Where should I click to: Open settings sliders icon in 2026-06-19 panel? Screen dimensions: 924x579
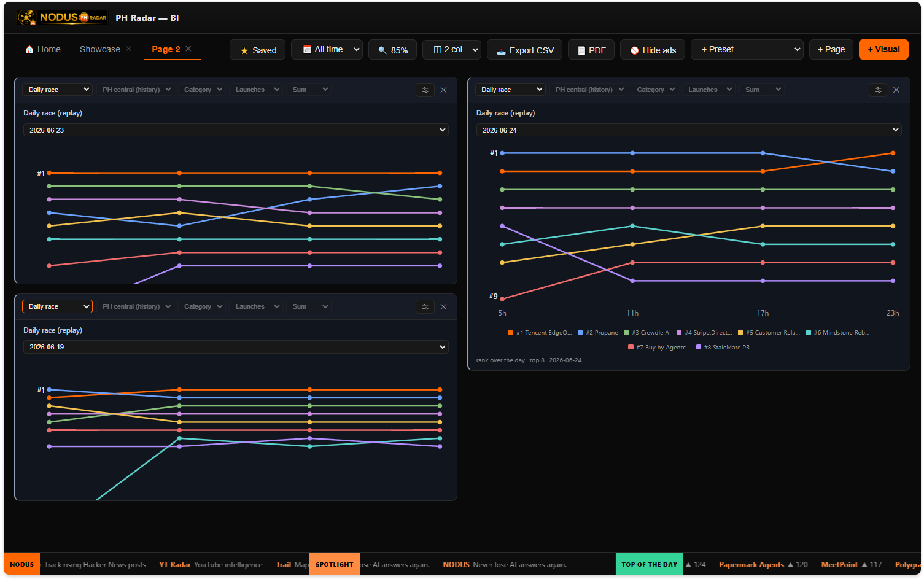pos(425,307)
